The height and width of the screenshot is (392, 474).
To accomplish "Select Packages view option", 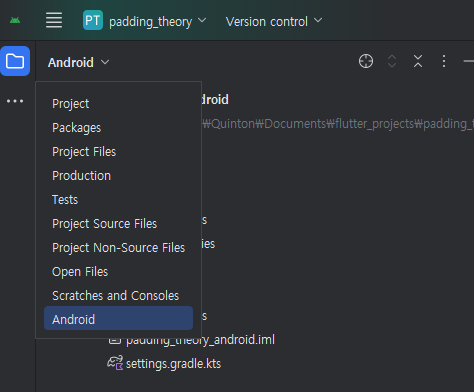I will 118,128.
